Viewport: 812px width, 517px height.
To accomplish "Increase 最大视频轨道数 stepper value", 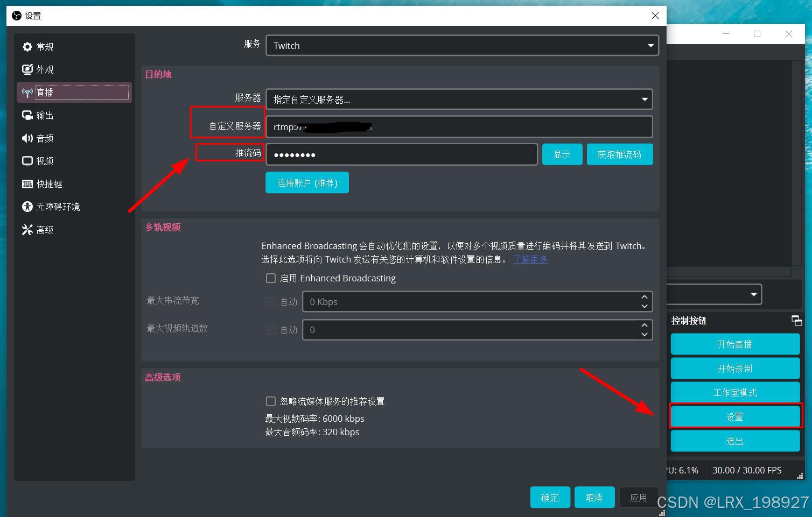I will tap(645, 325).
